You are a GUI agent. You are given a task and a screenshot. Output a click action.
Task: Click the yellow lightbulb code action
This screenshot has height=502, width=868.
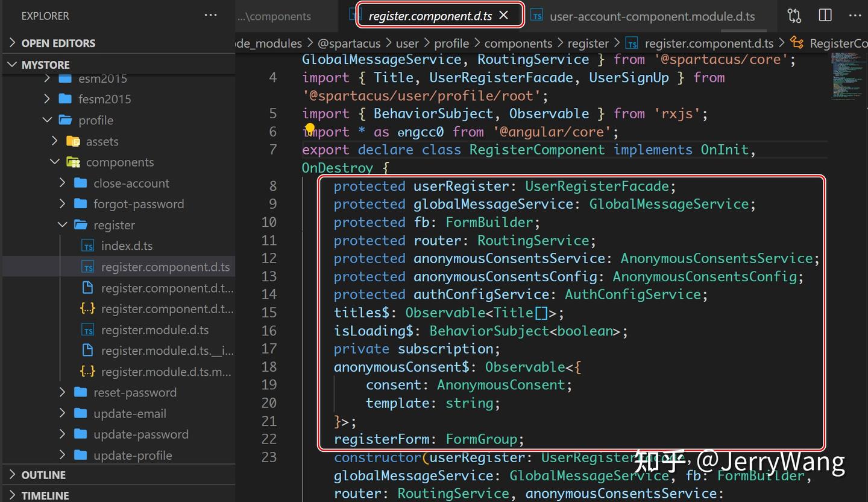pyautogui.click(x=310, y=129)
